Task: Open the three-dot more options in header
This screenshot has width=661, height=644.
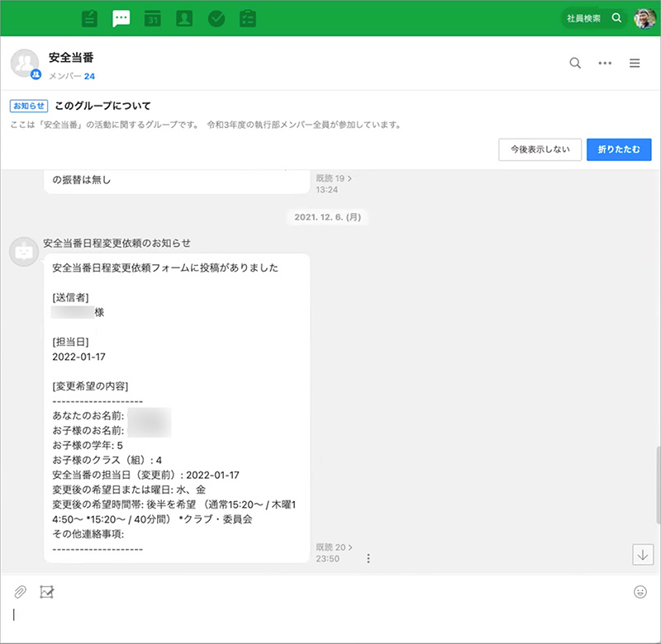Action: point(605,63)
